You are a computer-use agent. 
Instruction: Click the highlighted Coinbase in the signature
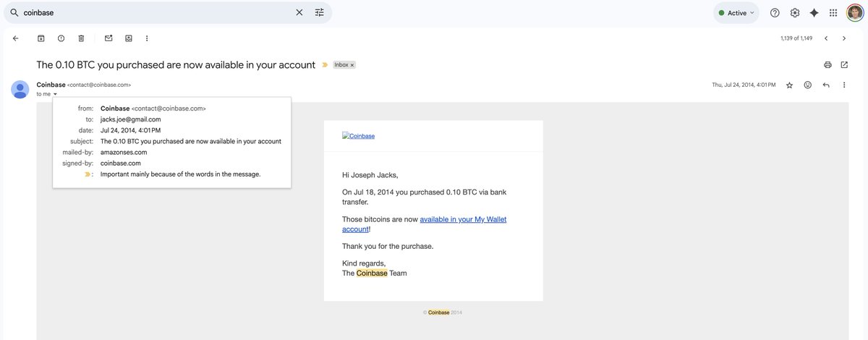pyautogui.click(x=372, y=273)
